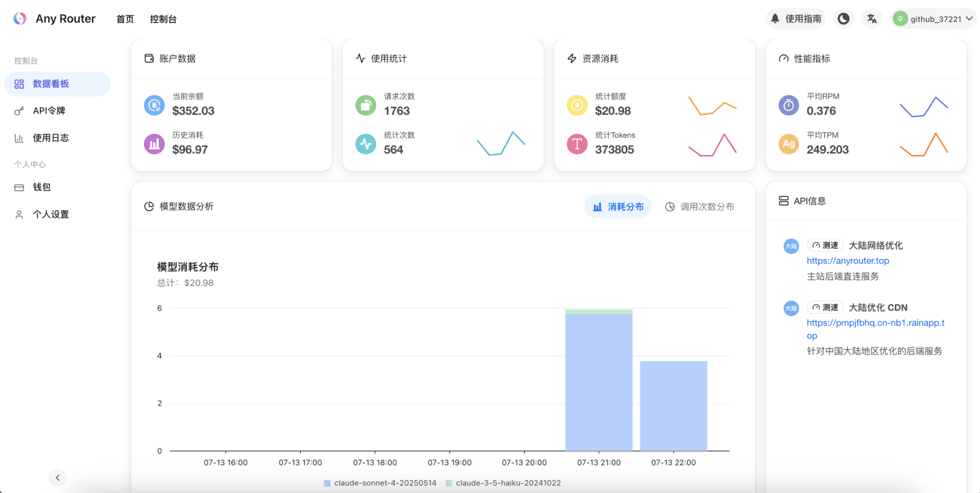Open the https://anyrouter.top link
980x493 pixels.
(x=847, y=261)
